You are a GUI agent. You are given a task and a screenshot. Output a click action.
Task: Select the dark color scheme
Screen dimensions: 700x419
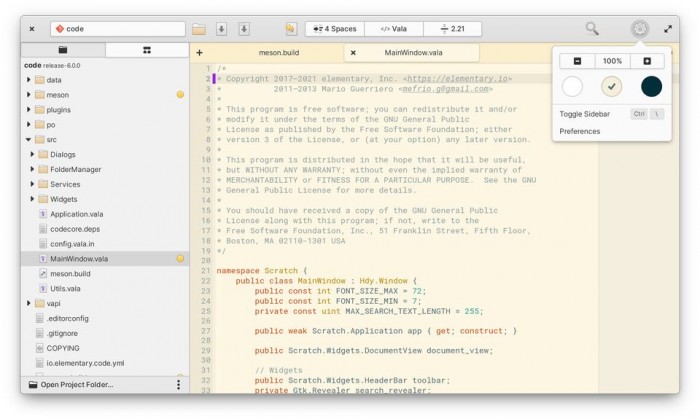coord(651,87)
